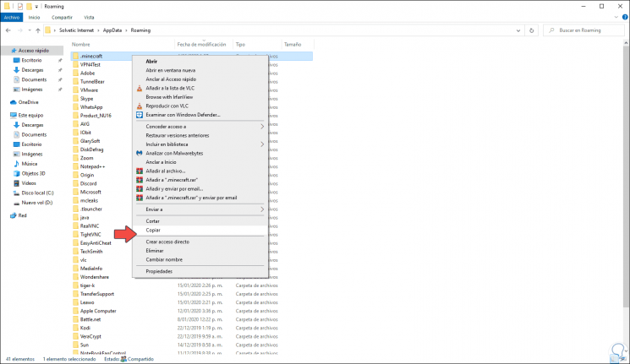Expand the ribbon chevron
Screen dimensions: 630x364
click(x=616, y=17)
